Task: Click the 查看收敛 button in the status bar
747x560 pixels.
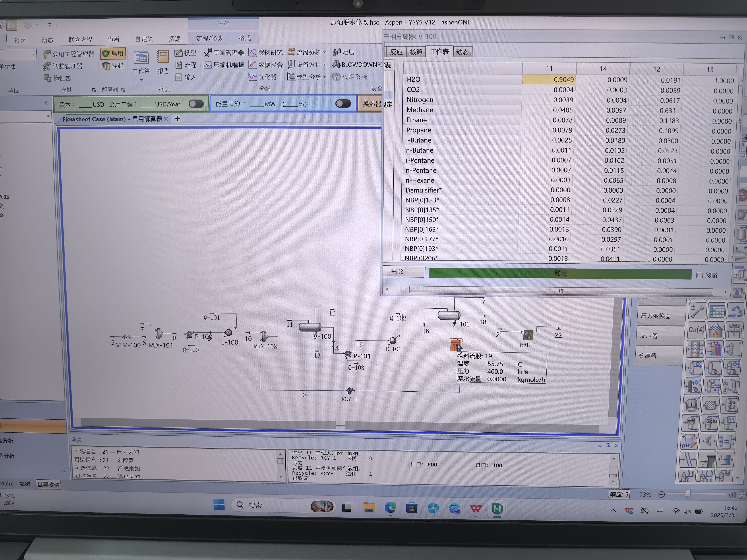Action: point(48,485)
